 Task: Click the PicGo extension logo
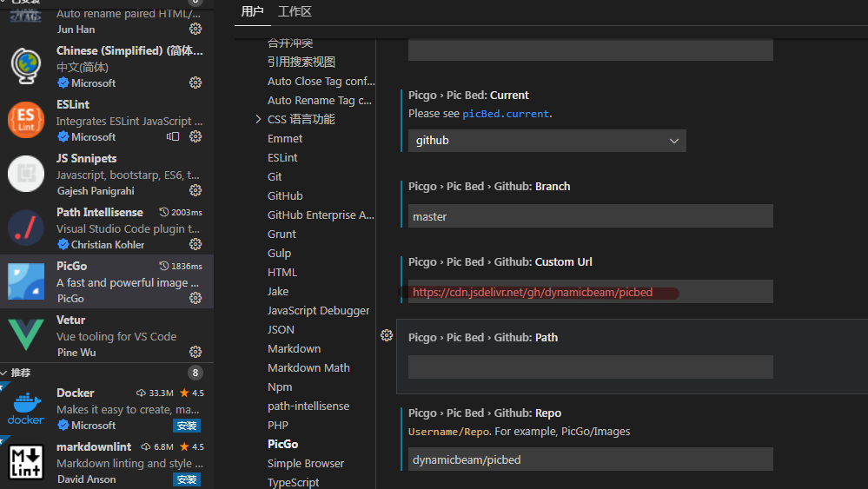click(x=26, y=281)
